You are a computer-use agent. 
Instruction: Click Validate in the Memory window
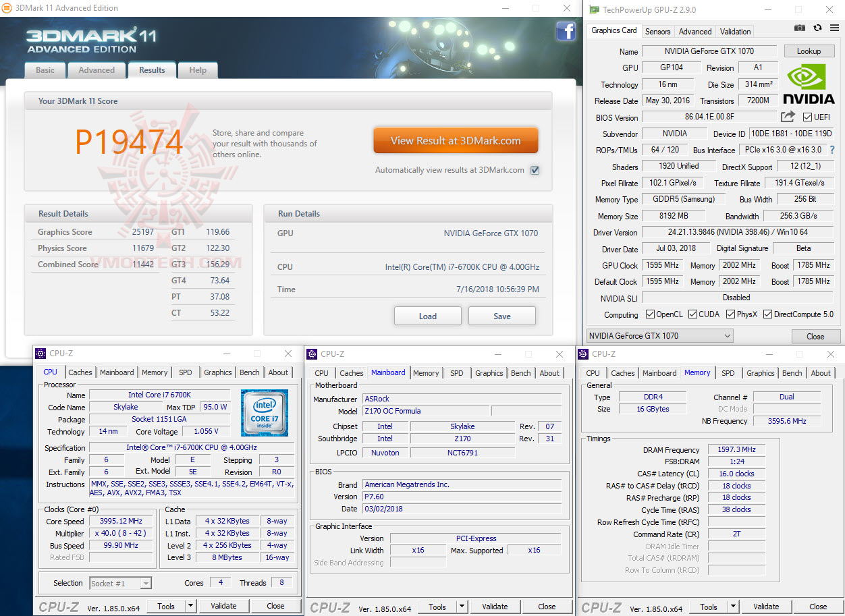coord(766,607)
